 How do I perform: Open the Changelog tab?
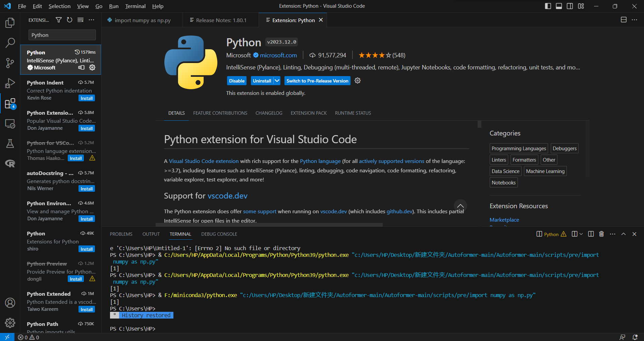[269, 113]
